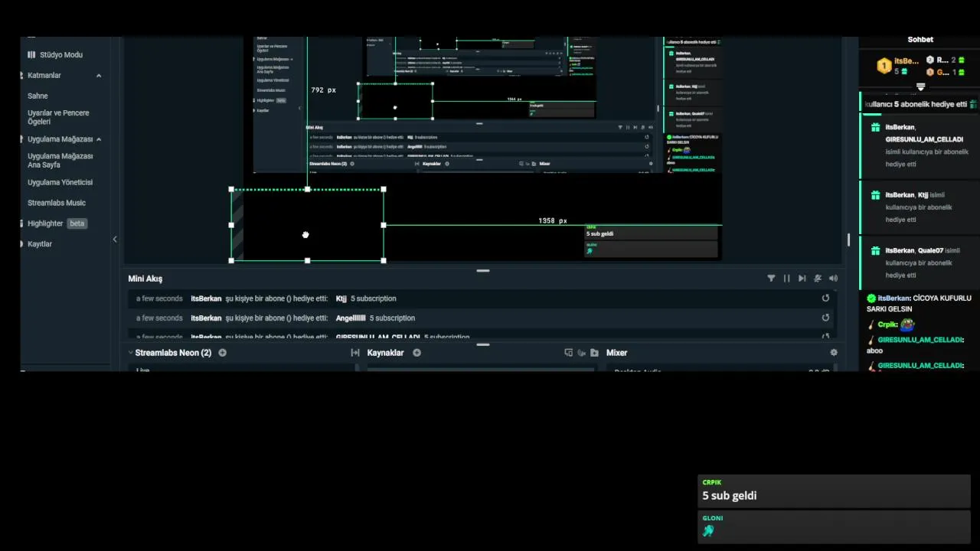The height and width of the screenshot is (551, 980).
Task: Click itsBerkan's name on the CİCOYA chat message
Action: click(x=894, y=298)
